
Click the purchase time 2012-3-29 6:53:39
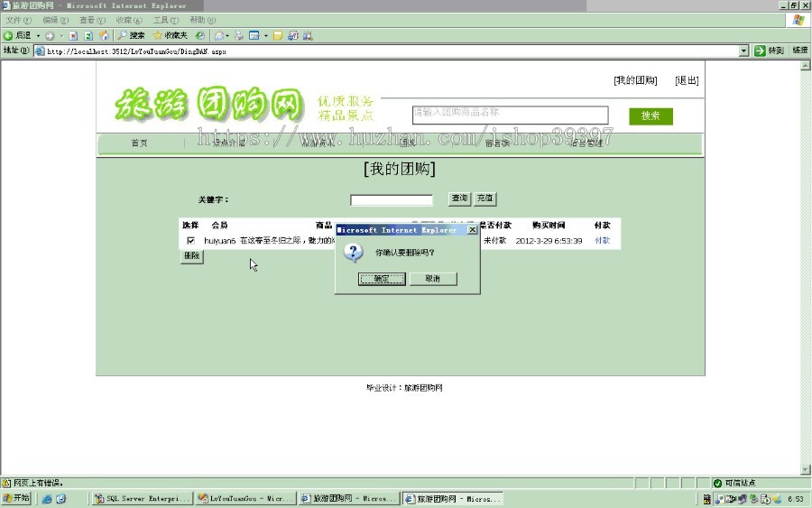[x=549, y=241]
